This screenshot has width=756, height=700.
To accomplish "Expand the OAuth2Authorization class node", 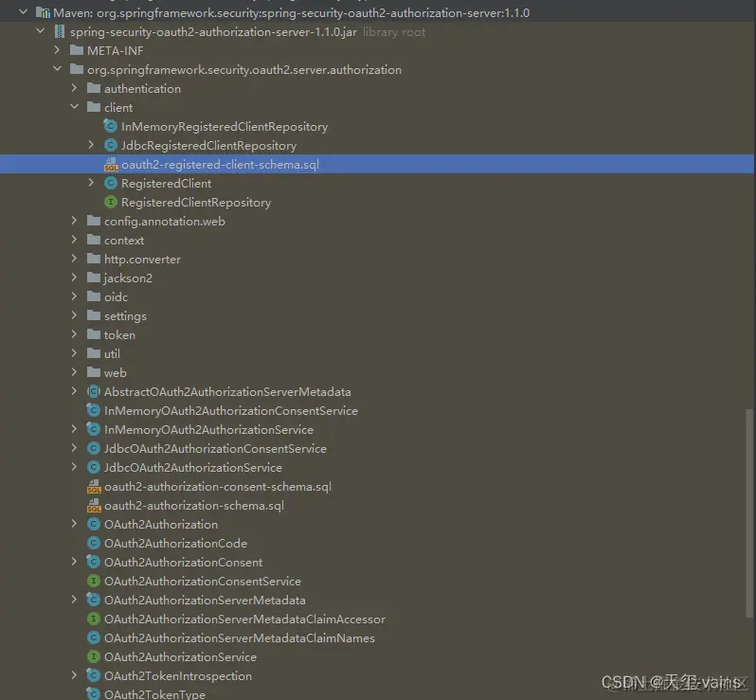I will (x=74, y=524).
